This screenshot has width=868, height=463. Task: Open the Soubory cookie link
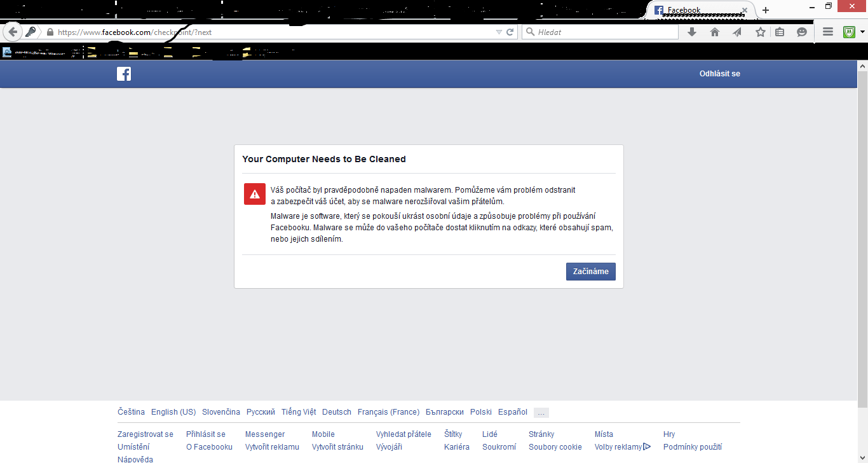coord(555,447)
